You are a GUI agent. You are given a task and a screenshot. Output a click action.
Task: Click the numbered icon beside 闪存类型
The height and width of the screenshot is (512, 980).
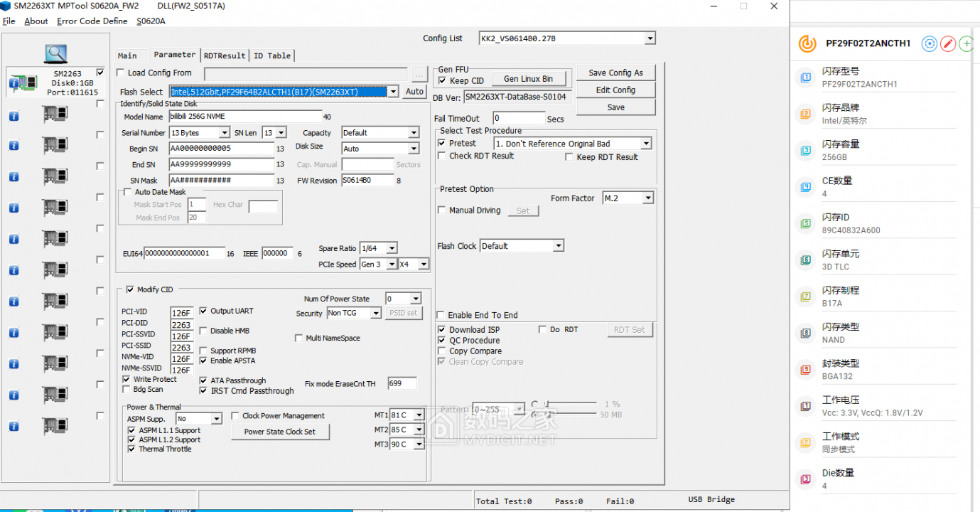pos(806,333)
